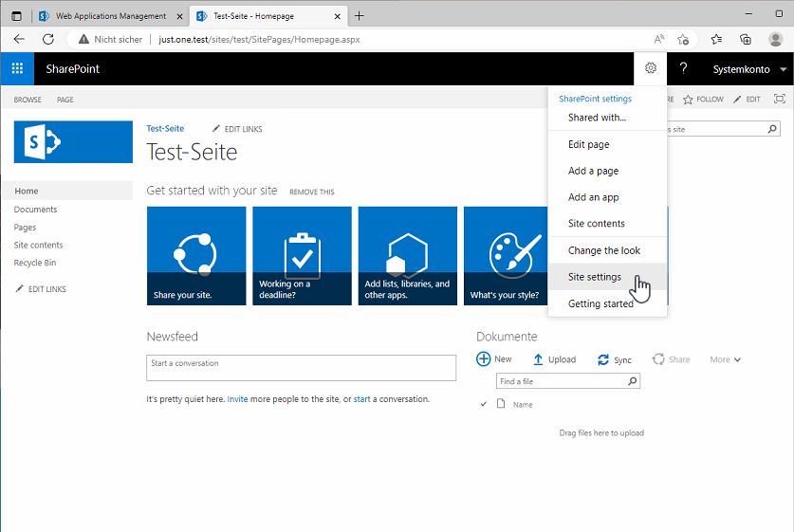Click the Working on a deadline tile
The width and height of the screenshot is (794, 532).
(x=302, y=256)
